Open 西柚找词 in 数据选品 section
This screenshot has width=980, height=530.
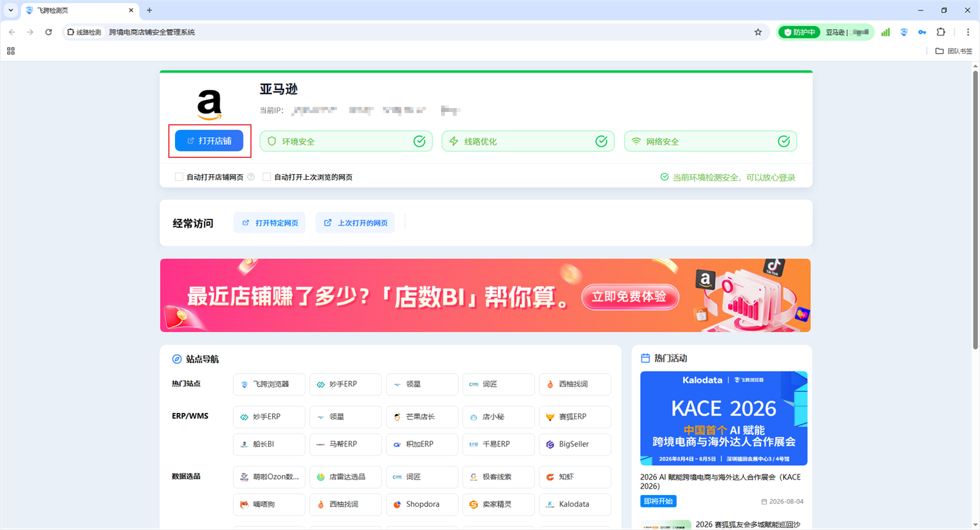click(345, 504)
